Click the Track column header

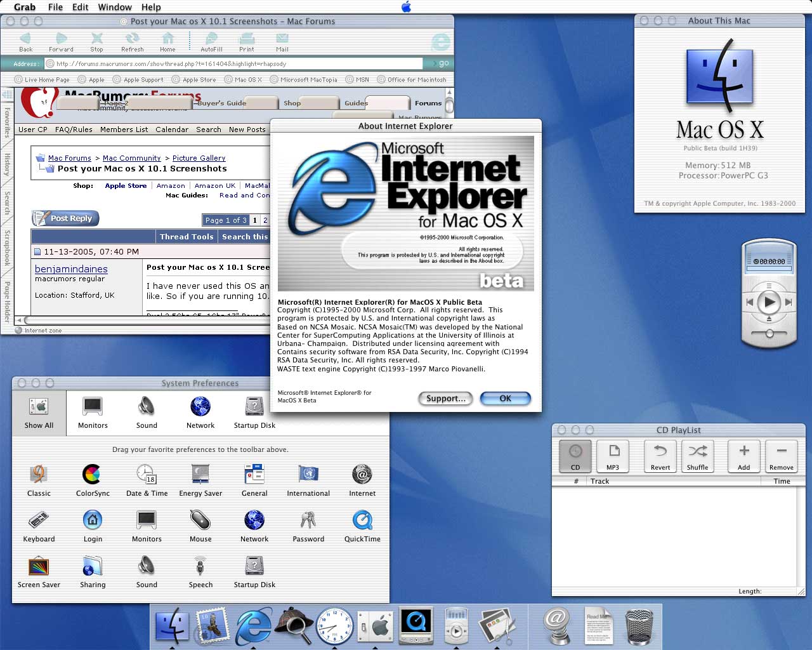point(673,481)
